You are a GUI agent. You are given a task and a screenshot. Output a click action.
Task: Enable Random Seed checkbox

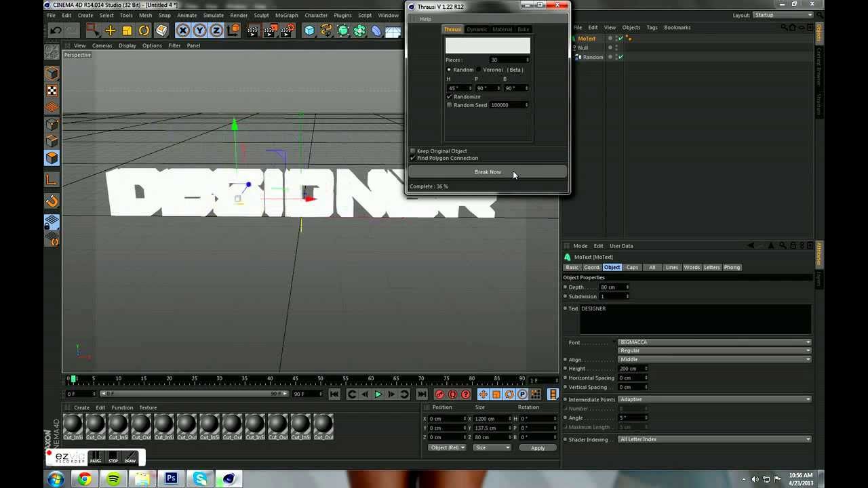[x=449, y=105]
